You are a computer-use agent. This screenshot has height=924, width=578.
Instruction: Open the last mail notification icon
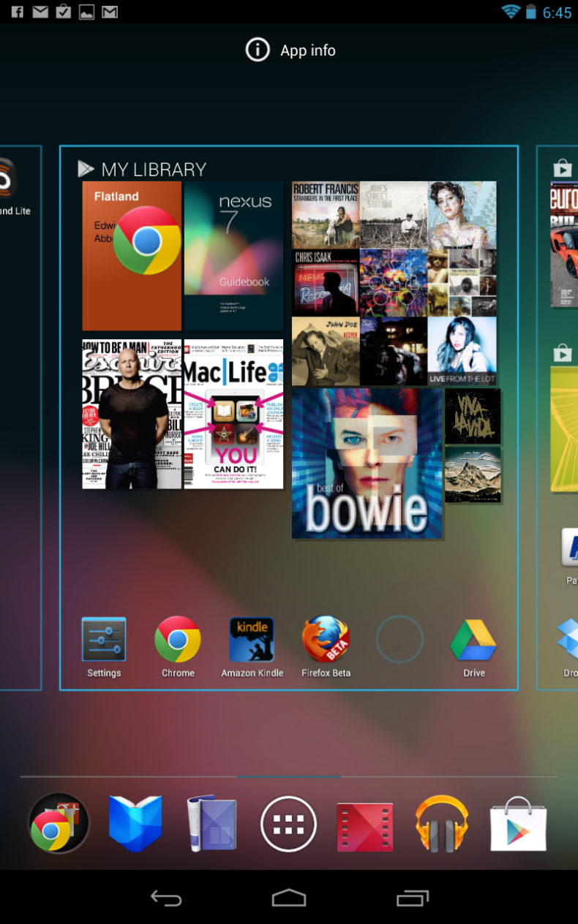tap(110, 12)
